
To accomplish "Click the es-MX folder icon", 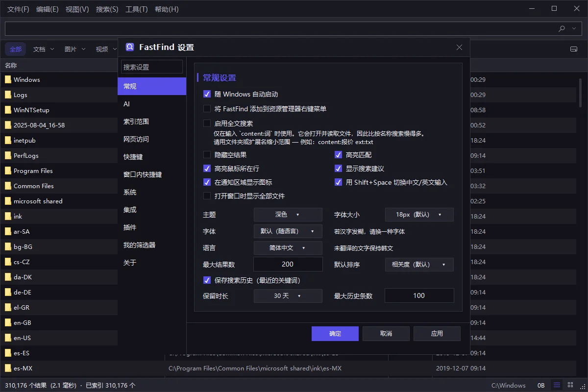I will [8, 368].
